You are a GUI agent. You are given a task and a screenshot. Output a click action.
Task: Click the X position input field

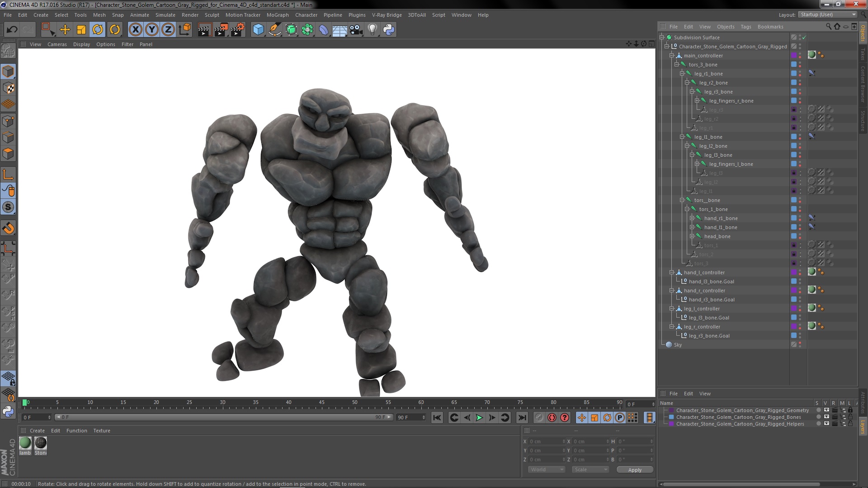pos(547,441)
